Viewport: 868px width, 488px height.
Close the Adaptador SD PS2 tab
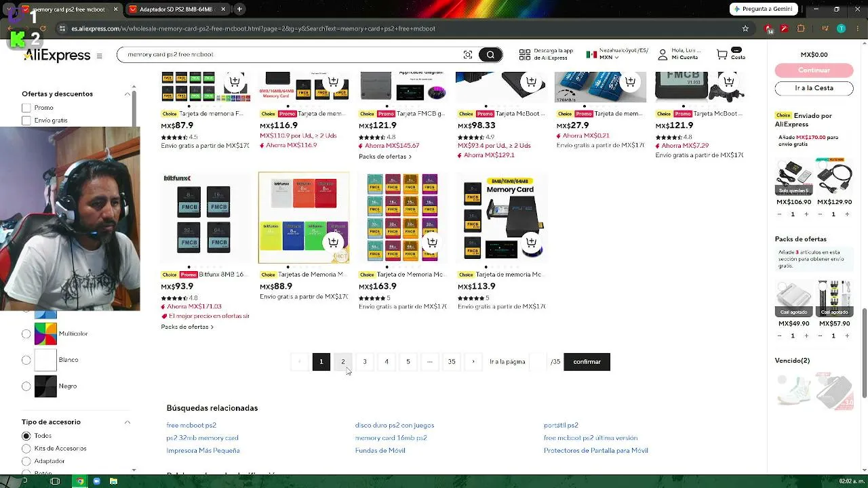(x=223, y=9)
